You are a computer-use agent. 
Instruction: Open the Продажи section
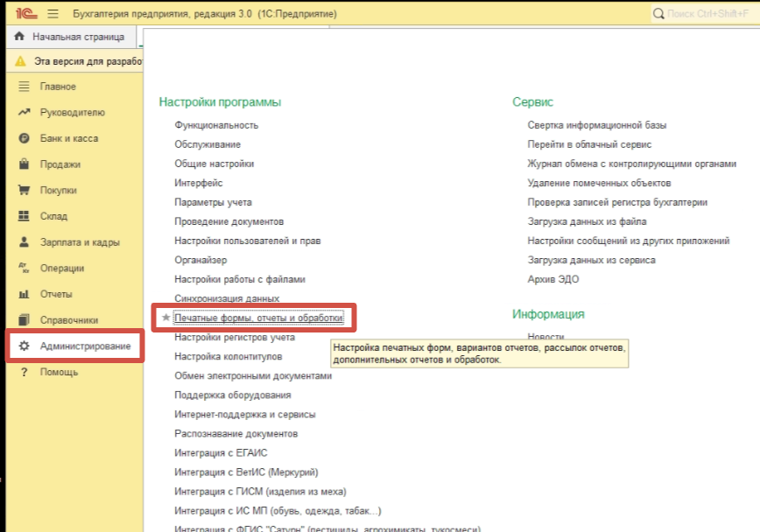(x=60, y=164)
